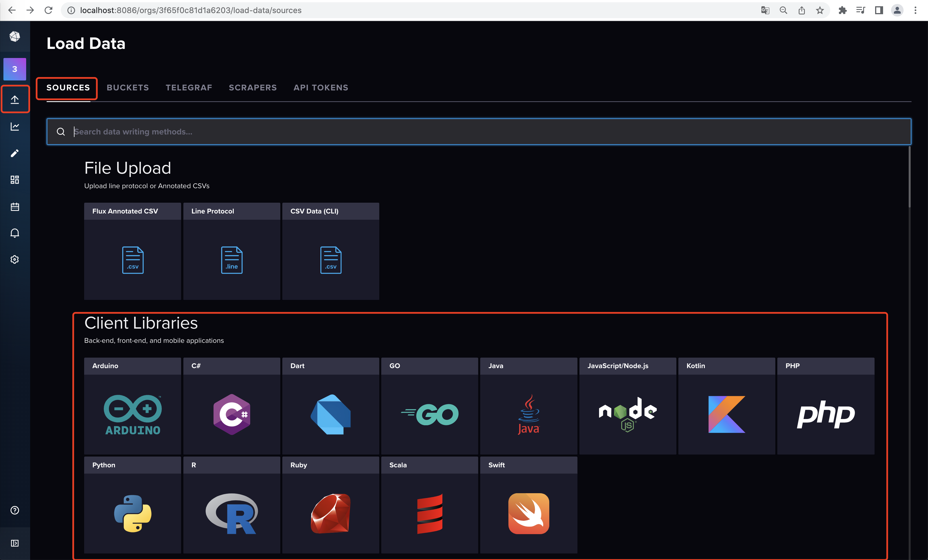Image resolution: width=928 pixels, height=560 pixels.
Task: Open the browser media control playlist icon
Action: 861,10
